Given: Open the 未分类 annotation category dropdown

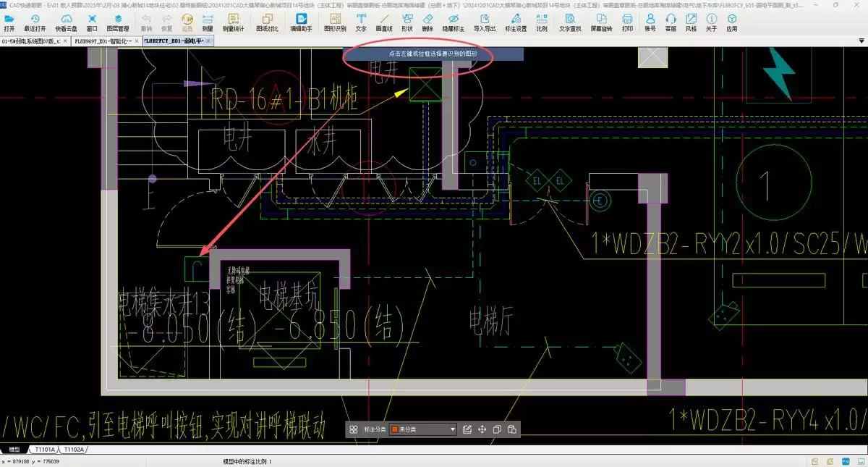Looking at the screenshot, I should pos(423,429).
